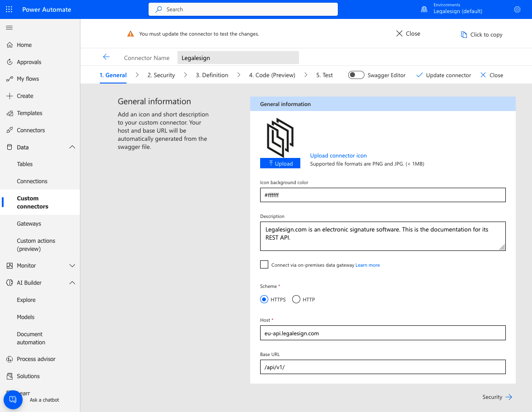This screenshot has height=412, width=532.
Task: Click the back arrow next to Connector Name
Action: (106, 57)
